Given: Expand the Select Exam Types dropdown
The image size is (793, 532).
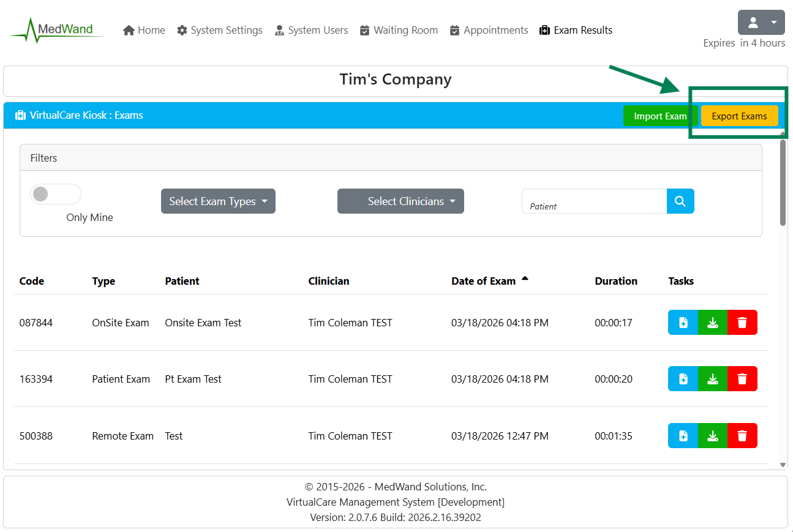Looking at the screenshot, I should click(x=218, y=201).
